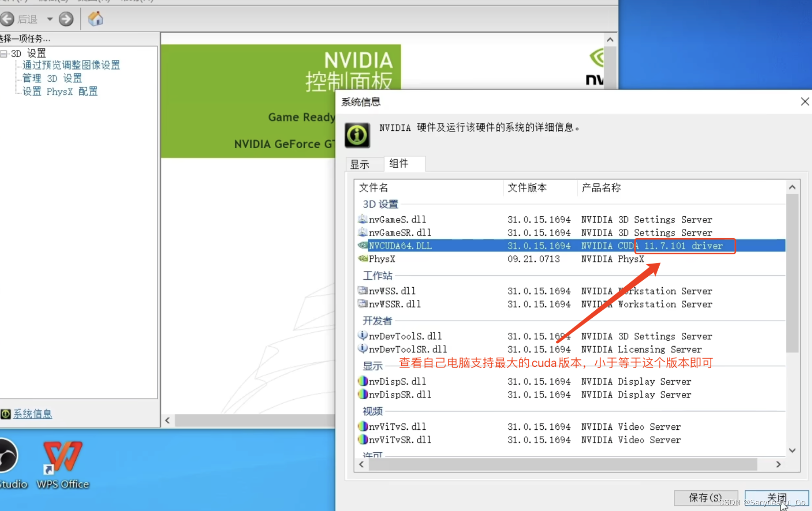Select the NVCUDA64.DLL file name

(400, 246)
